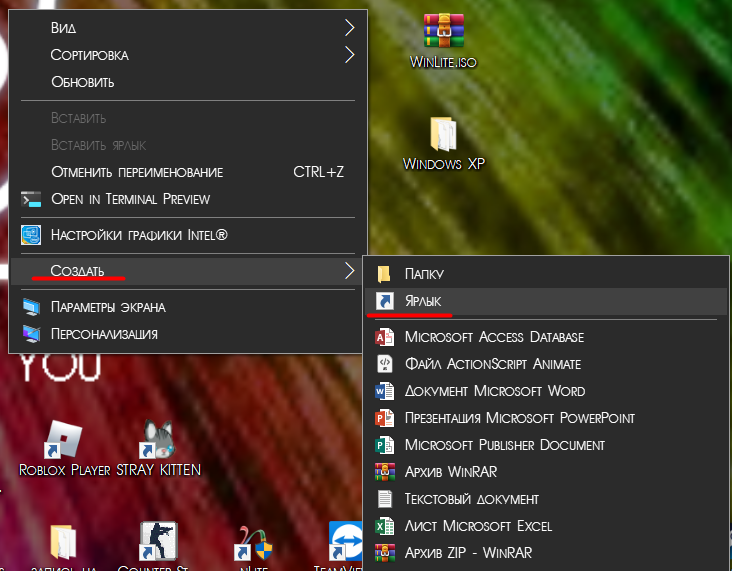
Task: Choose Персонализация in the context menu
Action: coord(188,334)
